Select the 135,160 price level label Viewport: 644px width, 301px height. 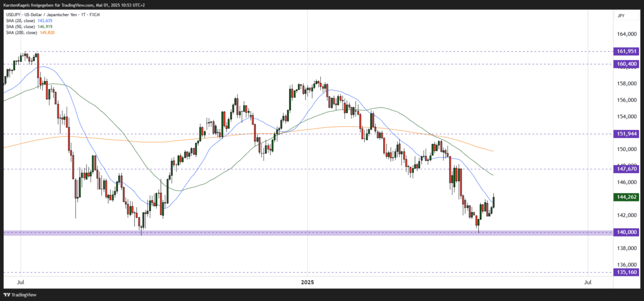(x=626, y=272)
